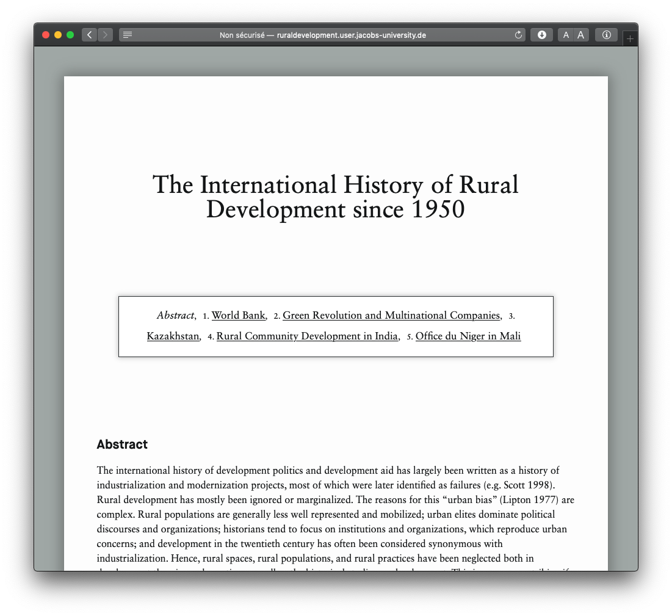
Task: Open a new tab
Action: [x=630, y=38]
